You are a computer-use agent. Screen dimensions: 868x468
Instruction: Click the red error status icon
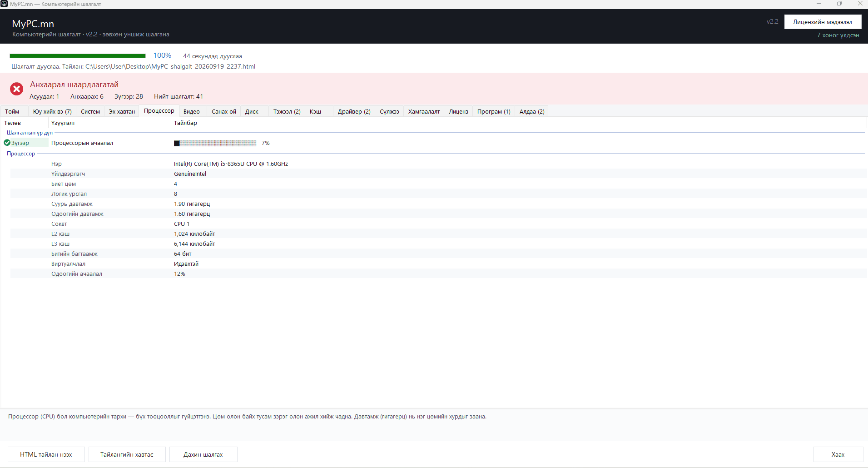pos(17,89)
